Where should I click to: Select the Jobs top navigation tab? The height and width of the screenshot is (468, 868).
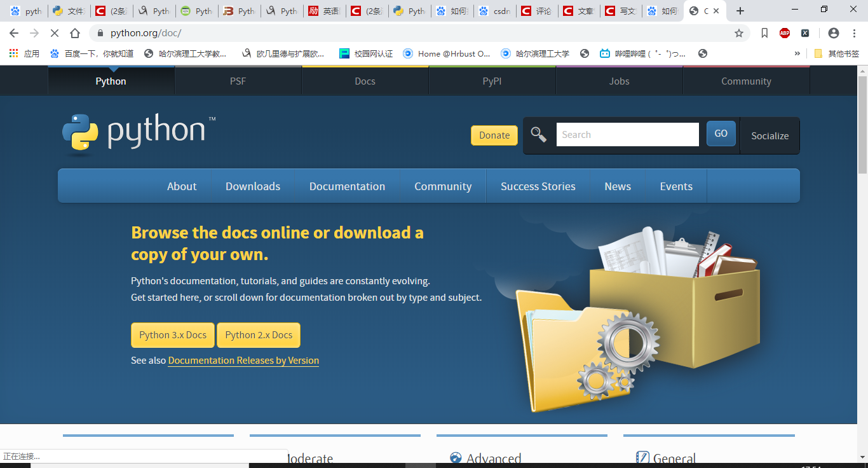620,81
